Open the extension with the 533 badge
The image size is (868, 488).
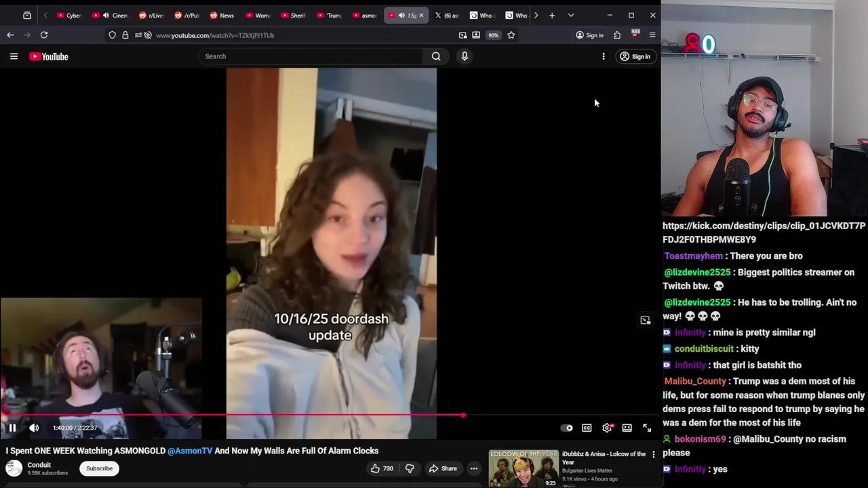point(635,35)
